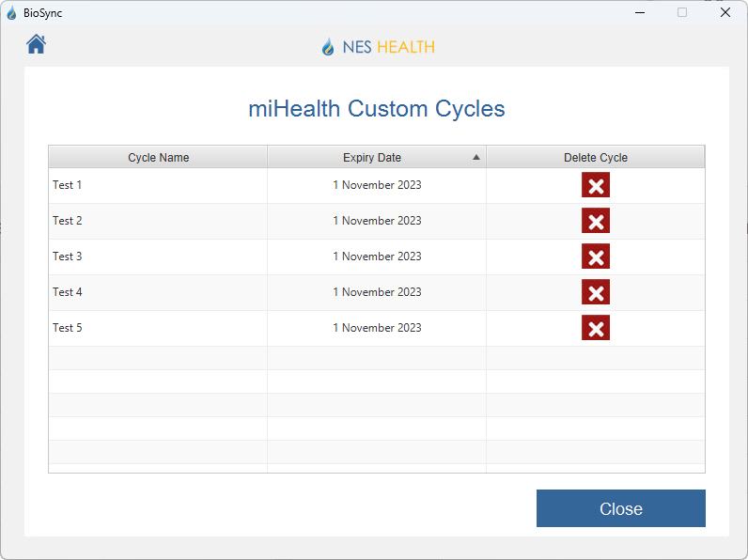Click the BioSync title bar app icon
Image resolution: width=748 pixels, height=560 pixels.
coord(11,13)
